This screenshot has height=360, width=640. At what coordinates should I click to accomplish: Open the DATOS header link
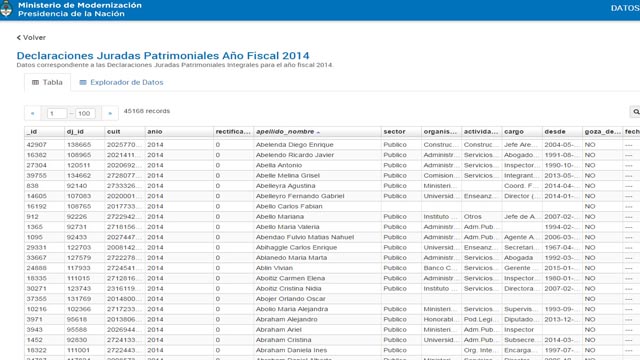625,8
